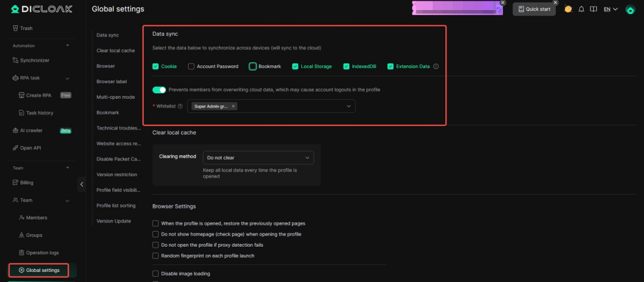Image resolution: width=644 pixels, height=282 pixels.
Task: Collapse the RPA task submenu
Action: [67, 78]
